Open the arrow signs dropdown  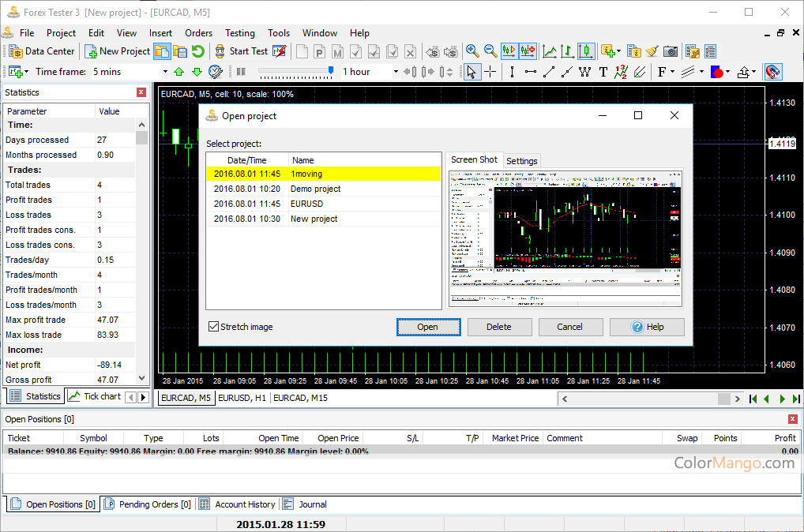pyautogui.click(x=746, y=72)
